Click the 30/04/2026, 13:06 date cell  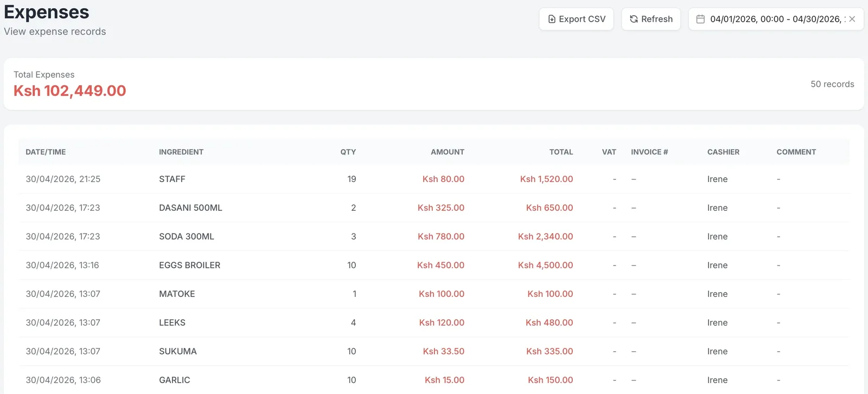pos(63,380)
